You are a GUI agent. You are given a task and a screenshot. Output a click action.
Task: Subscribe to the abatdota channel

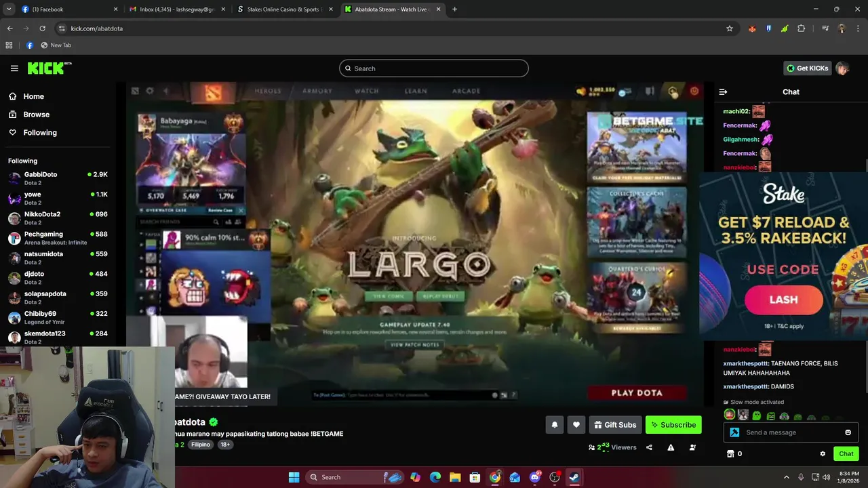pyautogui.click(x=673, y=425)
